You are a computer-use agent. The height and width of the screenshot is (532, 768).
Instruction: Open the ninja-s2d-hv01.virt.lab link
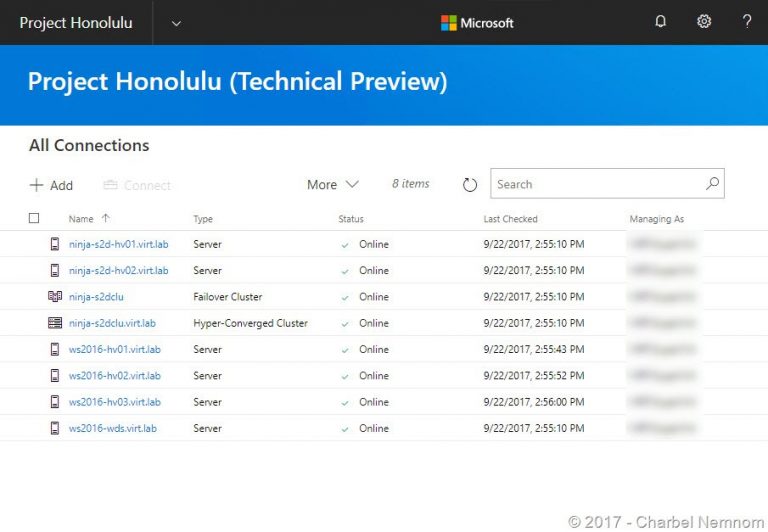click(119, 244)
